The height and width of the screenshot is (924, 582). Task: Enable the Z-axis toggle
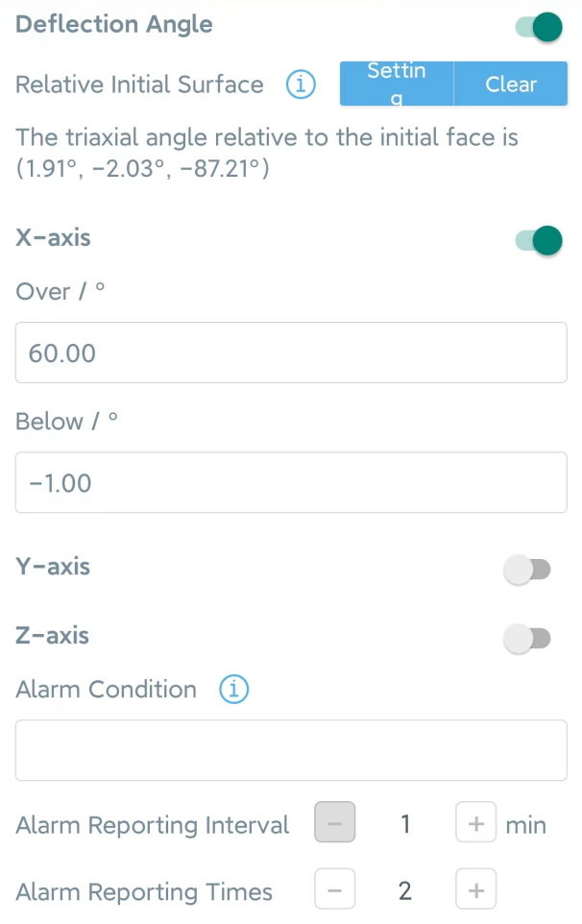pyautogui.click(x=527, y=638)
